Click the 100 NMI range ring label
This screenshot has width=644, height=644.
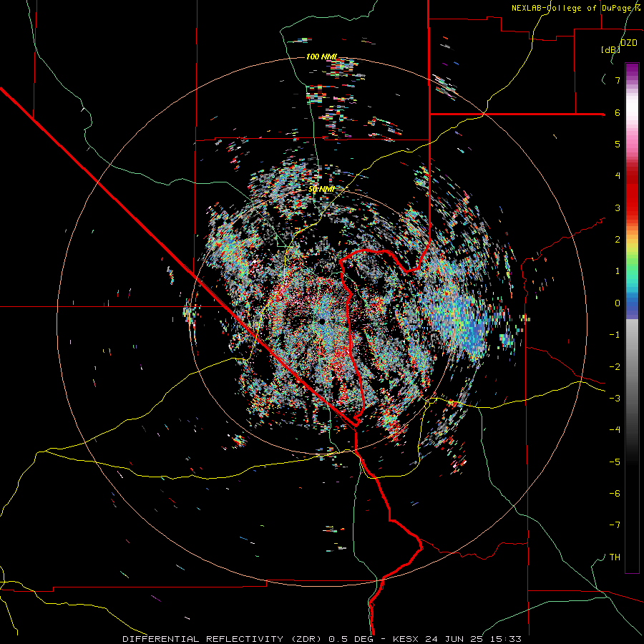pos(321,57)
